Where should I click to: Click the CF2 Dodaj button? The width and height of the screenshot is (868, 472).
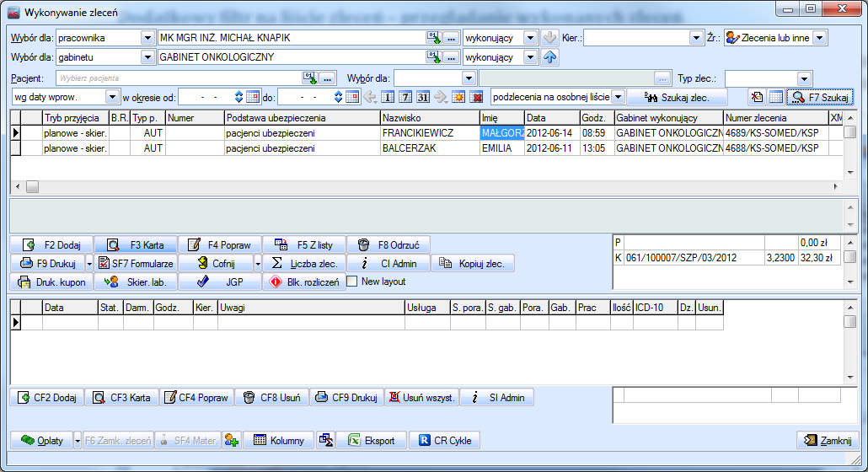pyautogui.click(x=47, y=397)
